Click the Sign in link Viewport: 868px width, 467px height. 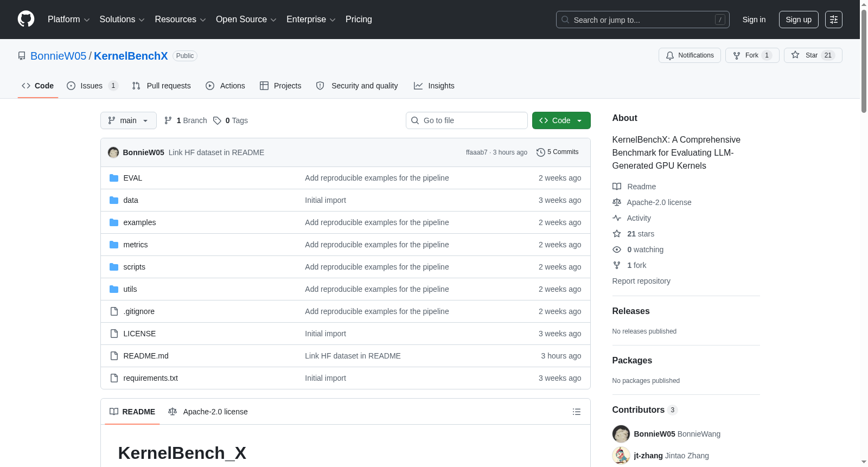click(754, 20)
